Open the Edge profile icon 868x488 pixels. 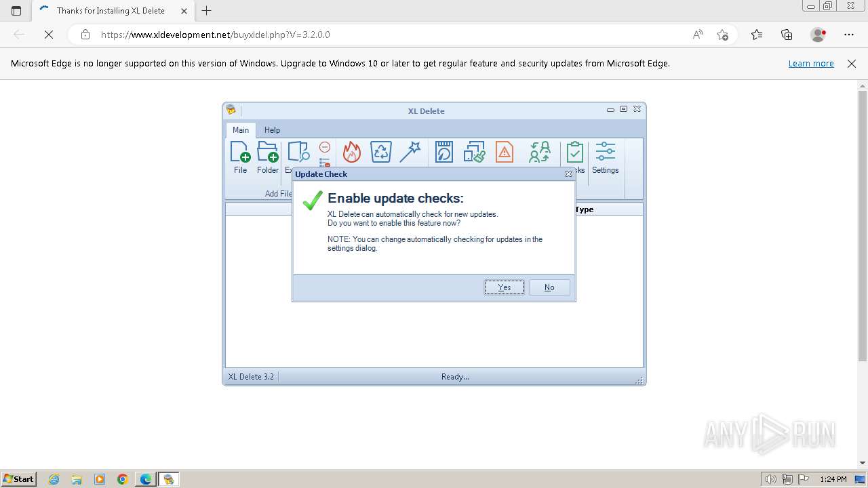pos(818,35)
